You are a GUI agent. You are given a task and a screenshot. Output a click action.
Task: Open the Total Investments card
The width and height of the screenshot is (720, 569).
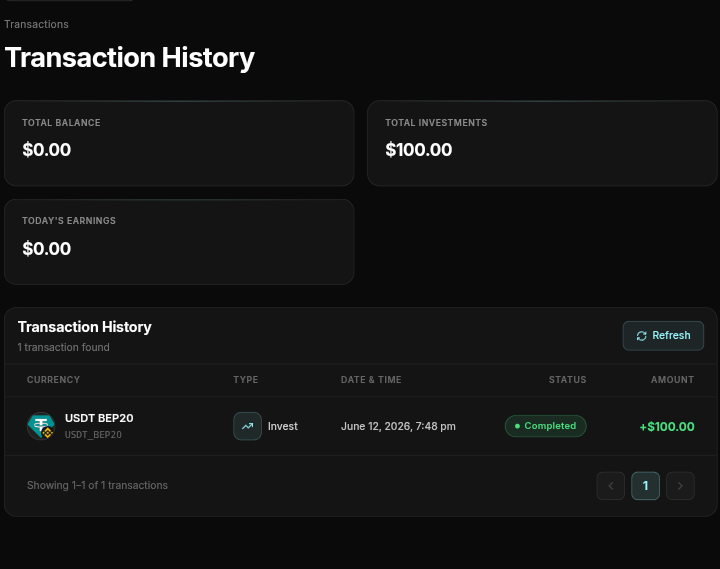tap(542, 143)
